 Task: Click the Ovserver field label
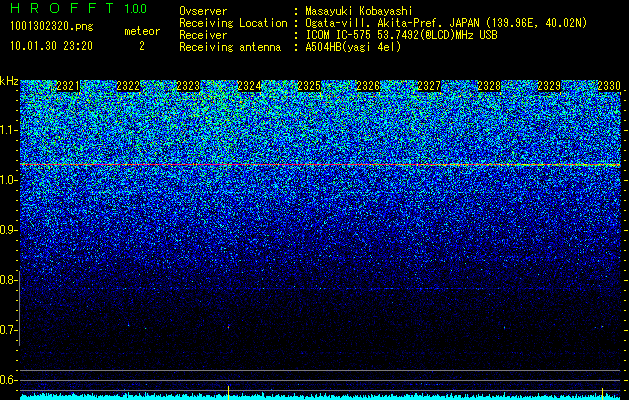[203, 11]
